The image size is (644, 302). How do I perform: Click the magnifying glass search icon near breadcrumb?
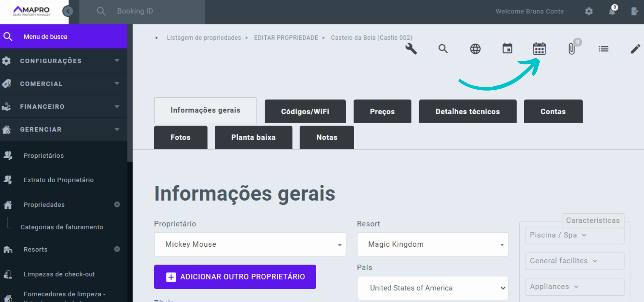click(x=443, y=49)
